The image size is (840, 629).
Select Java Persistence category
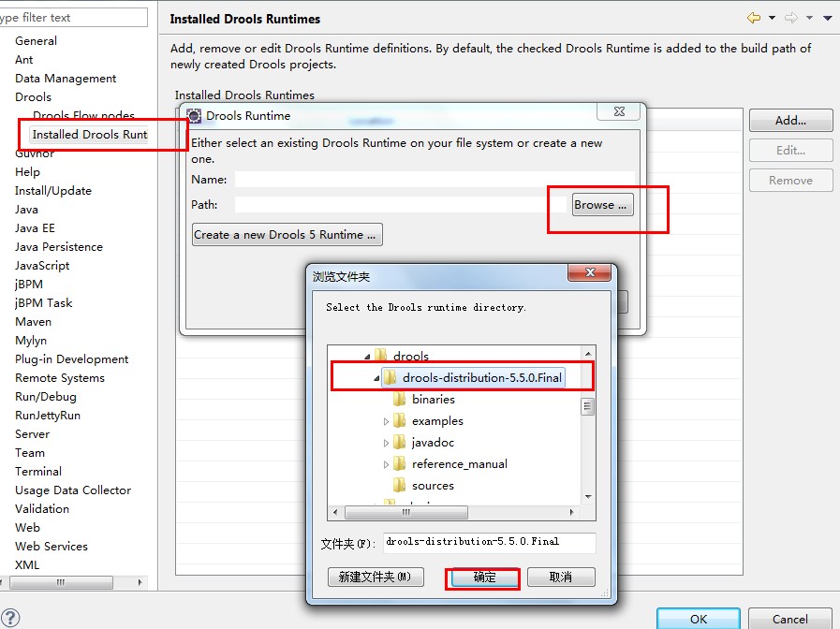click(59, 247)
